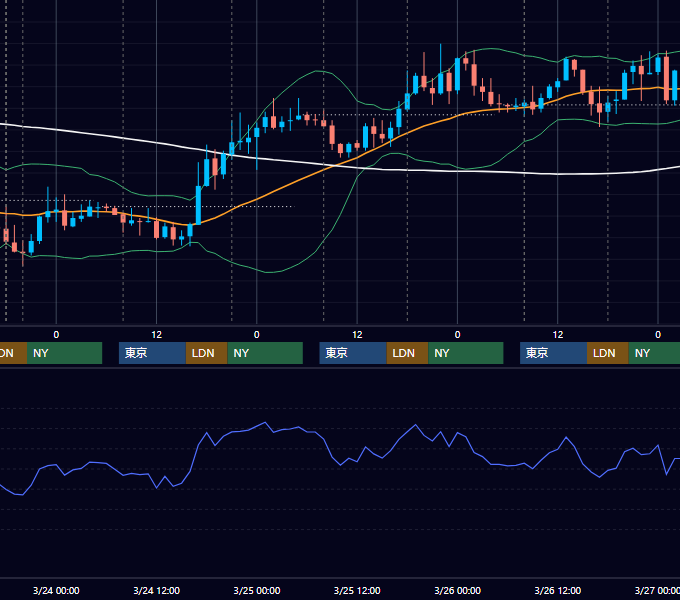
Task: Click the 3/24 12:00 time axis label
Action: click(x=157, y=590)
